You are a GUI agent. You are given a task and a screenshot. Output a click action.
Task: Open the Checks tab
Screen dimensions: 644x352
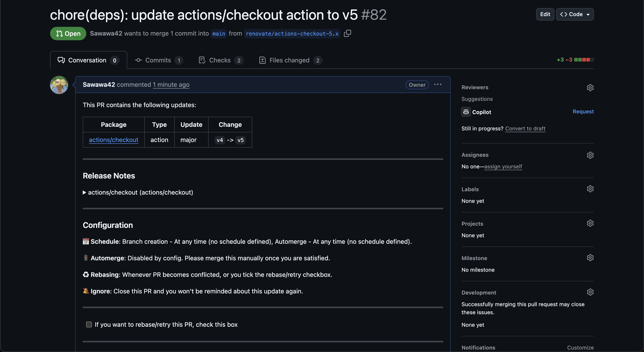pos(220,60)
